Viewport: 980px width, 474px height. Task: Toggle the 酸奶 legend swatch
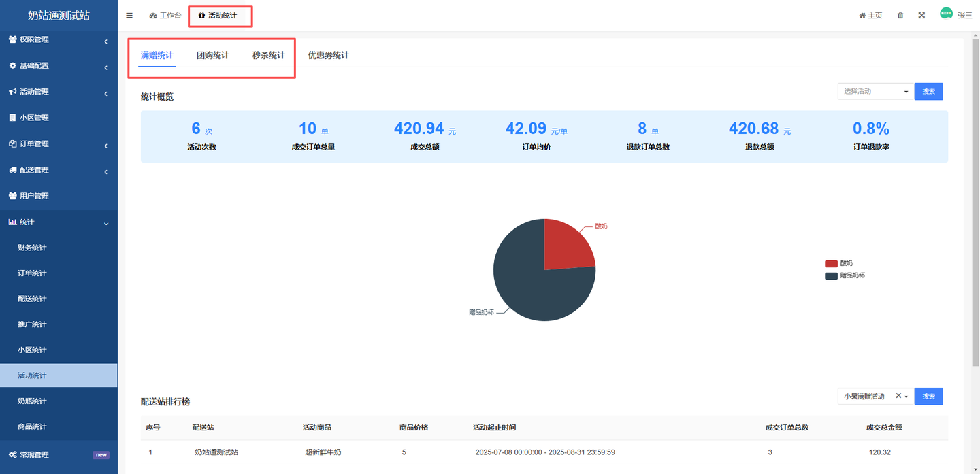[x=831, y=263]
